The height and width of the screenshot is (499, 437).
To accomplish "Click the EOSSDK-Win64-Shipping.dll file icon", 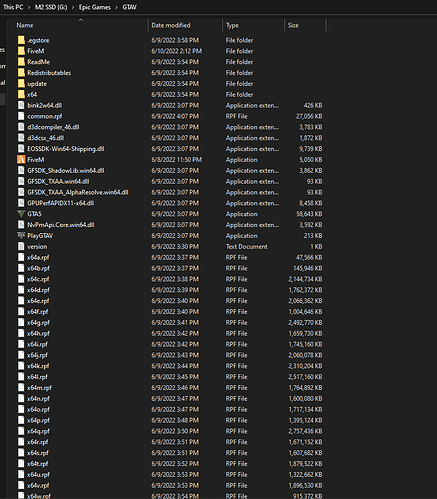I will click(x=21, y=149).
